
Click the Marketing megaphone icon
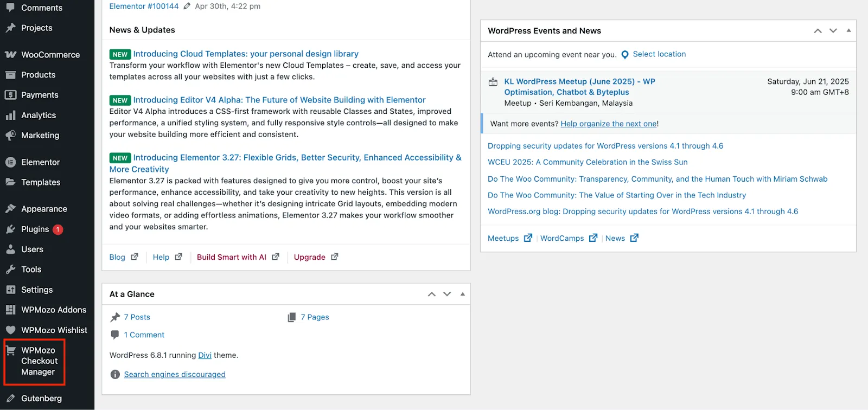10,135
